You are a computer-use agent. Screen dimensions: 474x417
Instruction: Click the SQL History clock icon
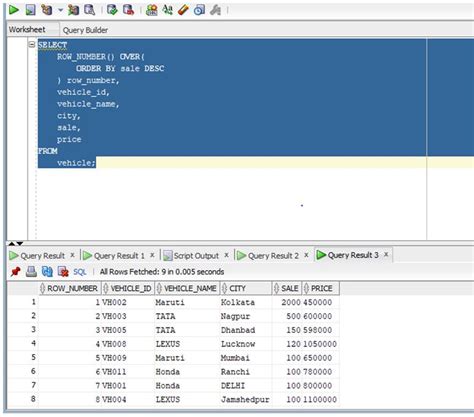pos(199,10)
